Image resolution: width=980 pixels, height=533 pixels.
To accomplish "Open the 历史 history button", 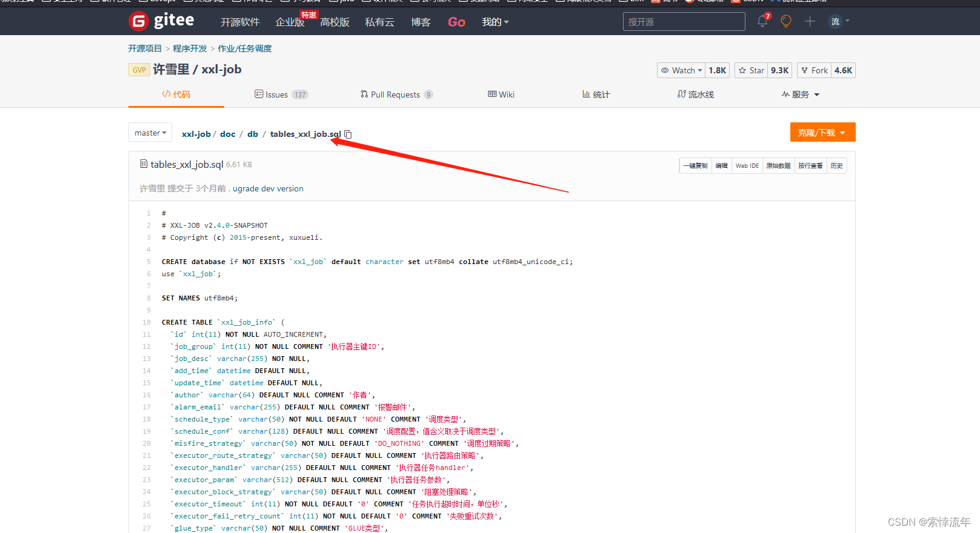I will [836, 165].
